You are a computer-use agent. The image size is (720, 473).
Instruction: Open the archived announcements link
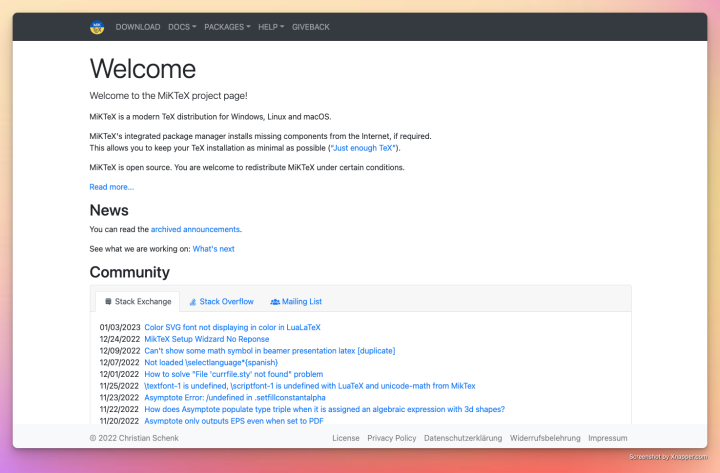coord(195,229)
